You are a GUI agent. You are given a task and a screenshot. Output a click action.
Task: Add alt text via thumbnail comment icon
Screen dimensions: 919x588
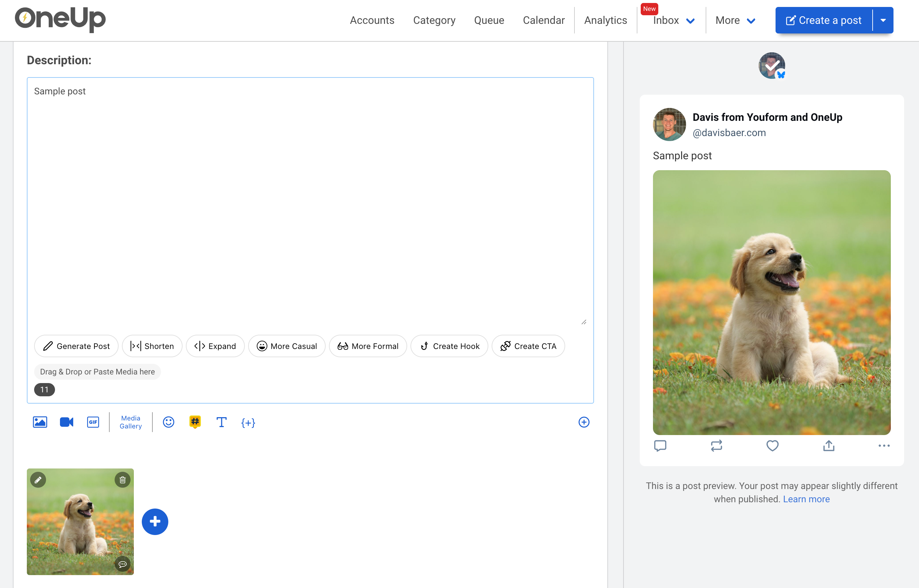pos(123,564)
